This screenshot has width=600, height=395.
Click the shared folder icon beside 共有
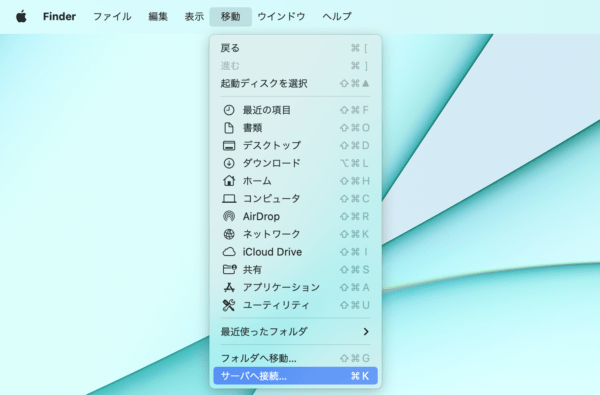[230, 269]
